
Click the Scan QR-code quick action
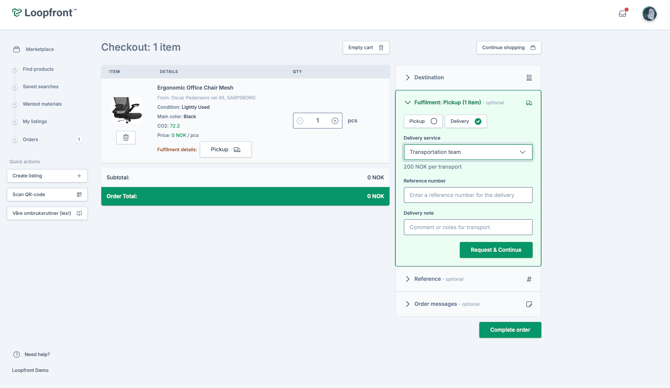pyautogui.click(x=47, y=194)
